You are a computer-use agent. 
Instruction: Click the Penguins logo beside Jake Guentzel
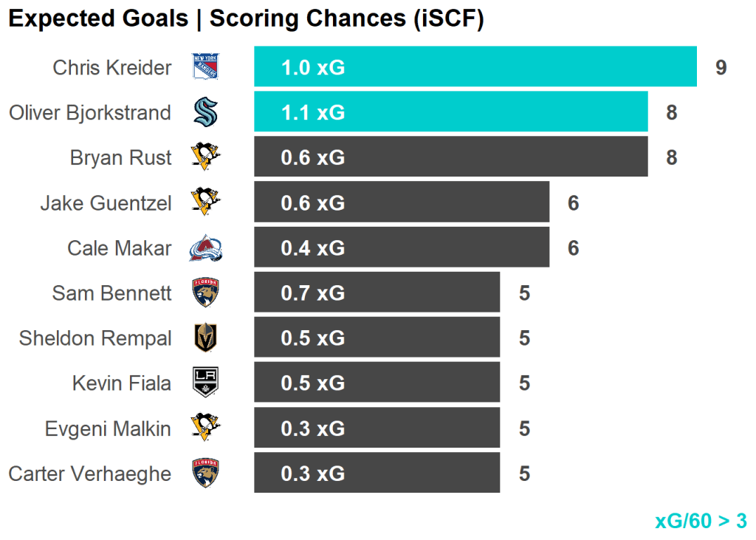pos(205,202)
